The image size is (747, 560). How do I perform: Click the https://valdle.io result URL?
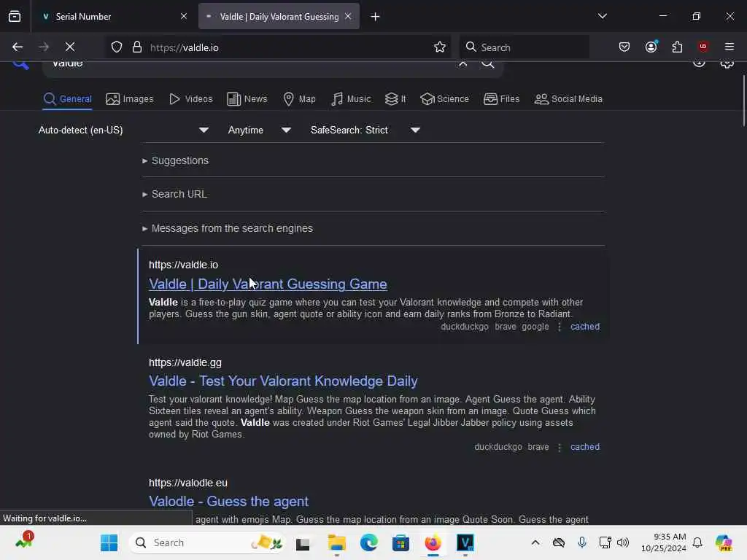click(183, 265)
